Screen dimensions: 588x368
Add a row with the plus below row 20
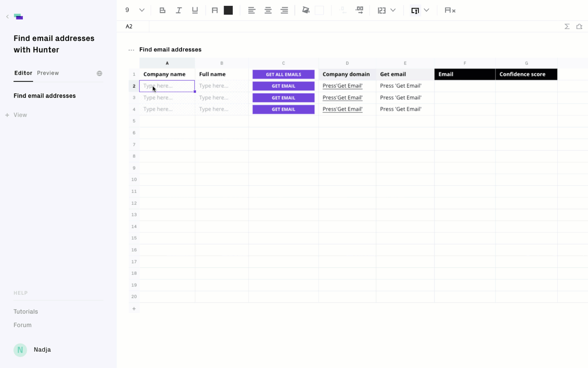(x=134, y=309)
